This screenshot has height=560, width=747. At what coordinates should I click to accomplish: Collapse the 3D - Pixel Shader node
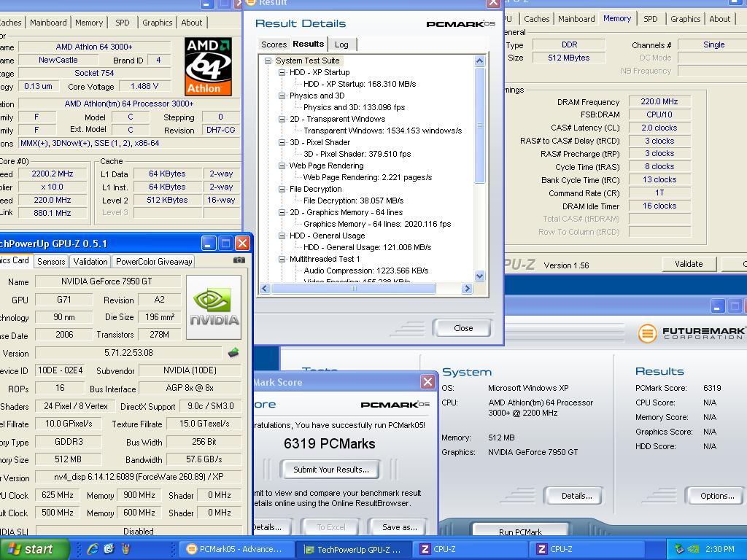click(x=282, y=142)
